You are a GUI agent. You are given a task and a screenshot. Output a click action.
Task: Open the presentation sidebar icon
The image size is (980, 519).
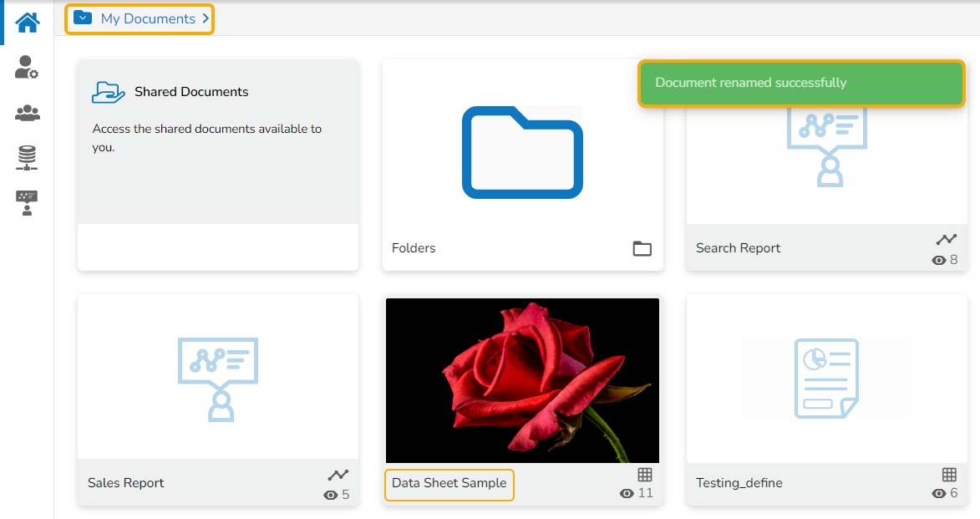pos(27,203)
